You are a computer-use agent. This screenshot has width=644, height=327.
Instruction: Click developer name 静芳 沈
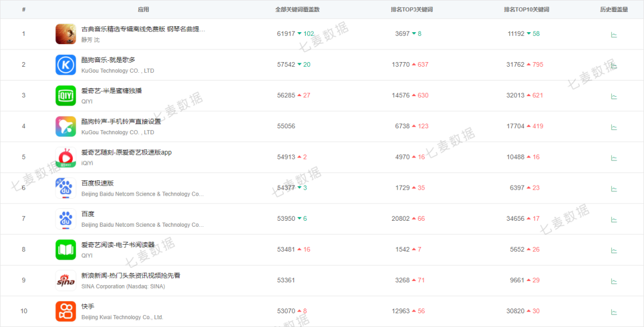click(x=91, y=40)
